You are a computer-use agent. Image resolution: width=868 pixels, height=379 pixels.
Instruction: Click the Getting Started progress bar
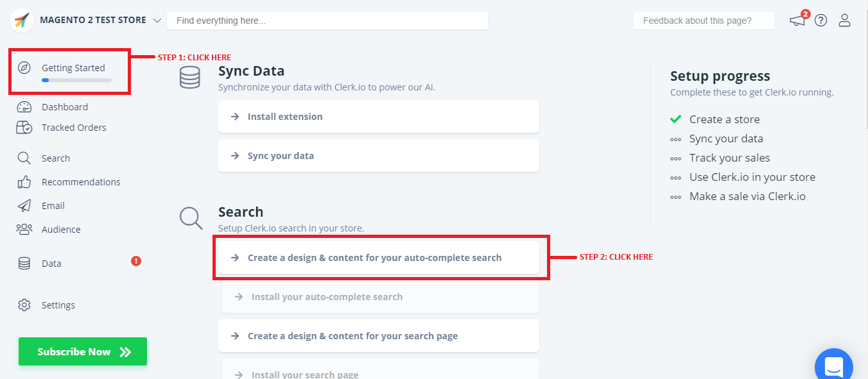[x=76, y=80]
